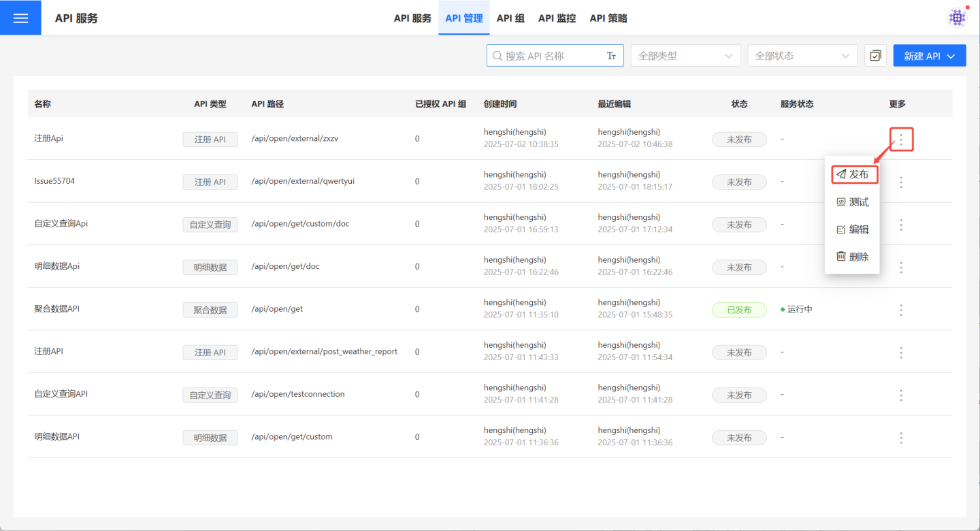Select 发布 in the context menu
Image resolution: width=980 pixels, height=531 pixels.
click(854, 174)
